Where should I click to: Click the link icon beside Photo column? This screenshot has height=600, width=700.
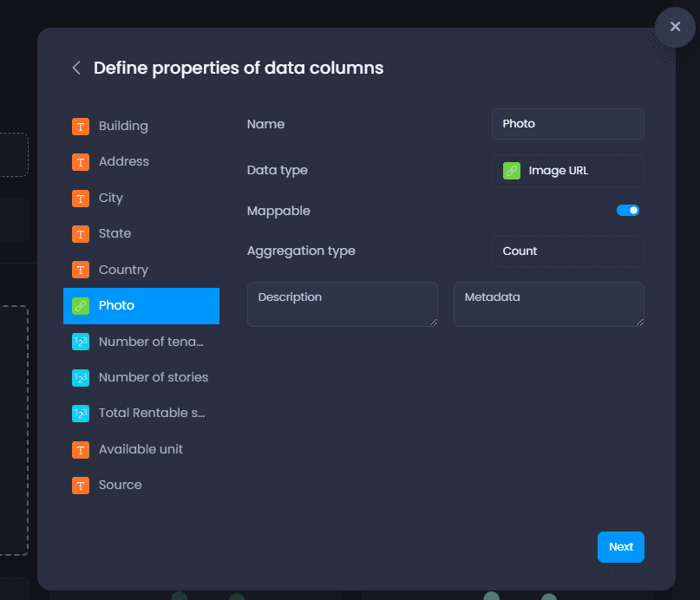(x=81, y=306)
